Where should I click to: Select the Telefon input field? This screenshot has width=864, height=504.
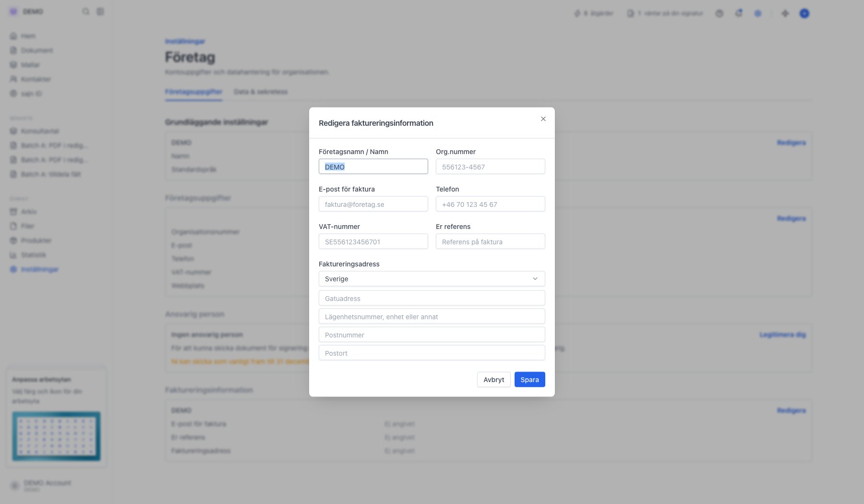(491, 204)
